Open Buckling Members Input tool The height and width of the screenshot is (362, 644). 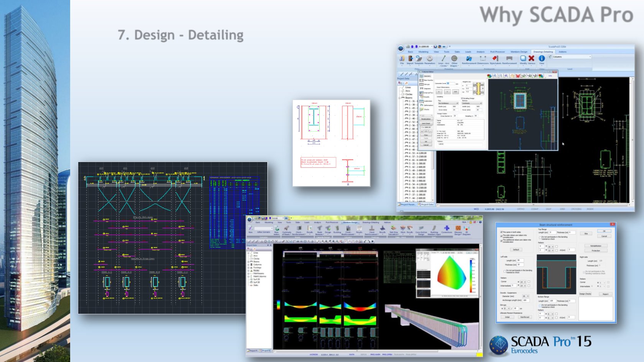point(434,231)
